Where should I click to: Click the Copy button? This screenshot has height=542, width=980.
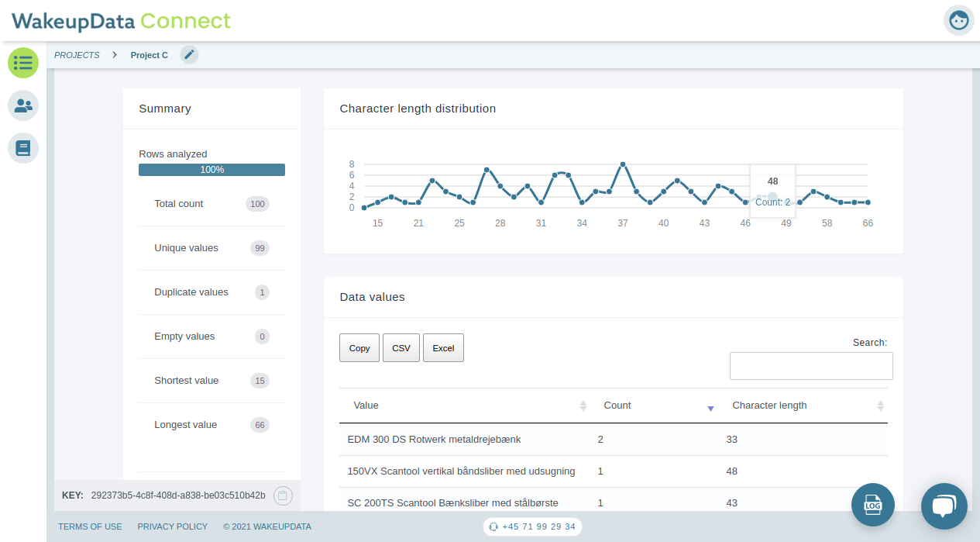point(359,348)
